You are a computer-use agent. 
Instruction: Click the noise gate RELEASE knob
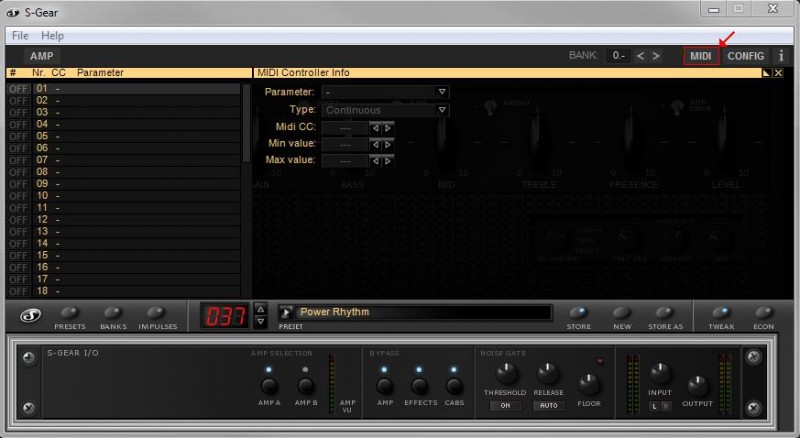(547, 374)
